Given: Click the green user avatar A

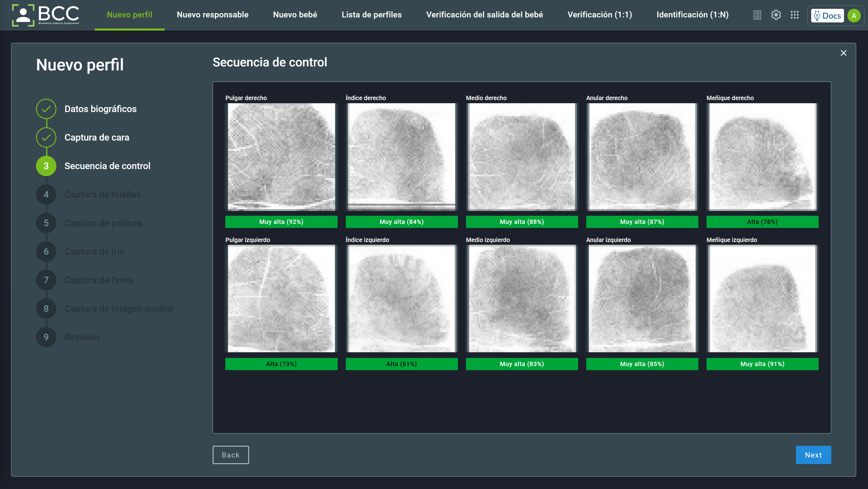Looking at the screenshot, I should point(854,15).
